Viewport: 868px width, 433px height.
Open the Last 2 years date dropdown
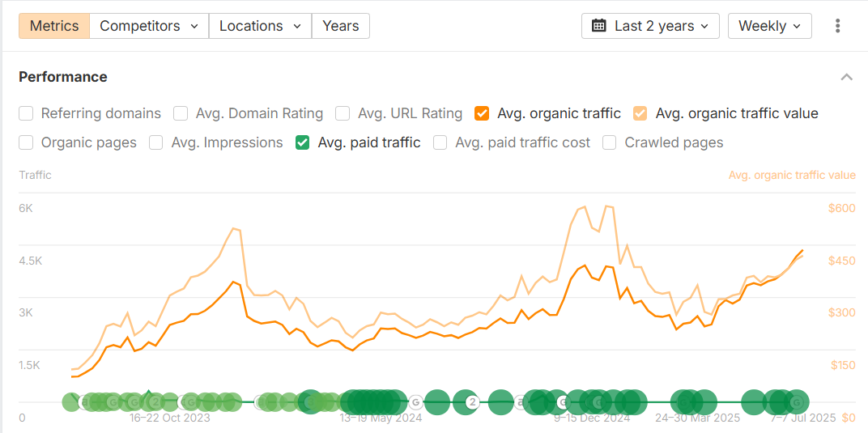pos(651,26)
